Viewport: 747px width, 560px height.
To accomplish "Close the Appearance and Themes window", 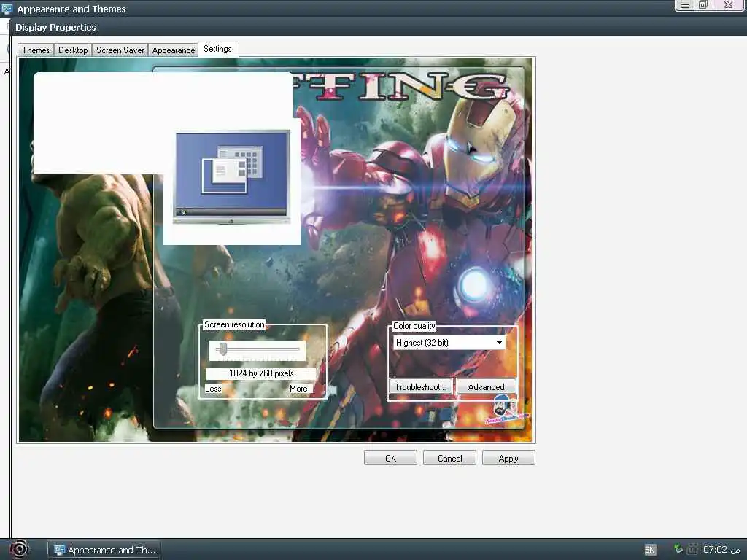I will [729, 5].
